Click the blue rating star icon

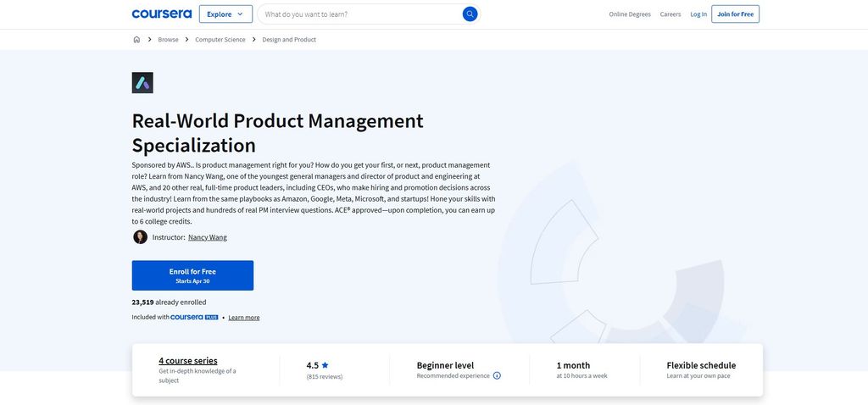click(x=325, y=365)
